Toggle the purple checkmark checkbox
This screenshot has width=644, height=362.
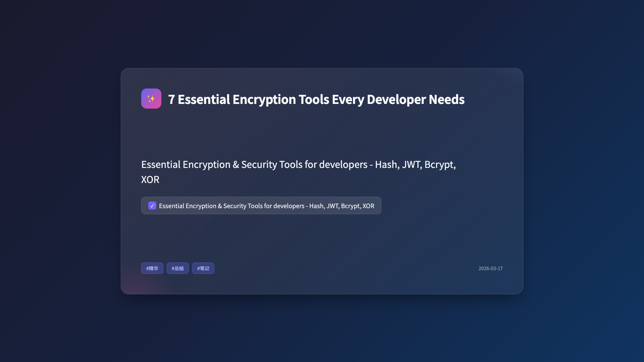point(152,205)
